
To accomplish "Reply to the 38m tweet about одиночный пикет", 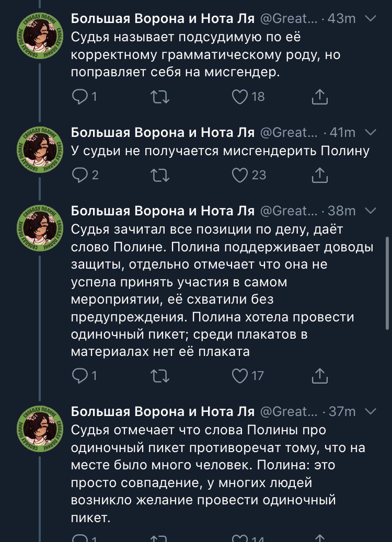I will (x=80, y=375).
